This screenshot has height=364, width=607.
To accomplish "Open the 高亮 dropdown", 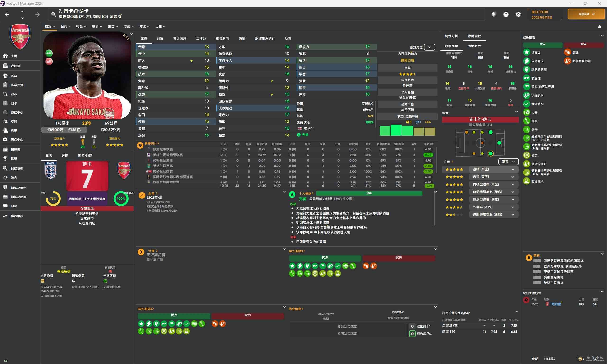I will click(x=508, y=162).
